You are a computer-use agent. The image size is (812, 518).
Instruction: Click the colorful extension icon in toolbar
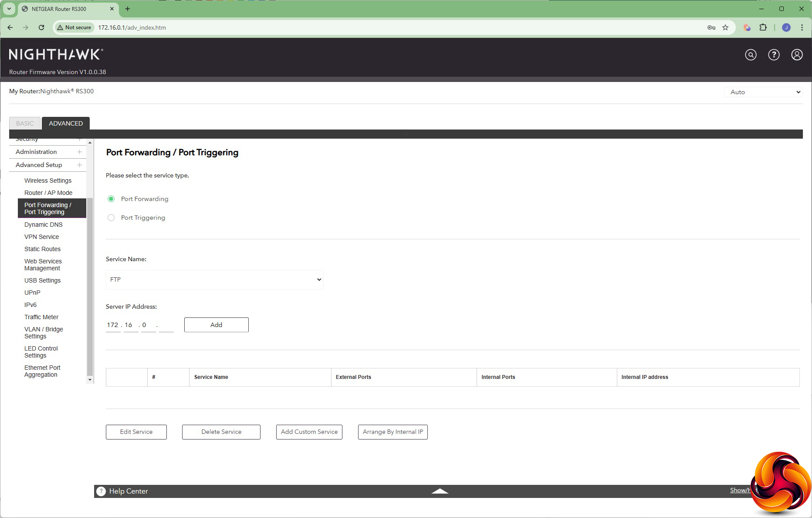click(x=747, y=27)
